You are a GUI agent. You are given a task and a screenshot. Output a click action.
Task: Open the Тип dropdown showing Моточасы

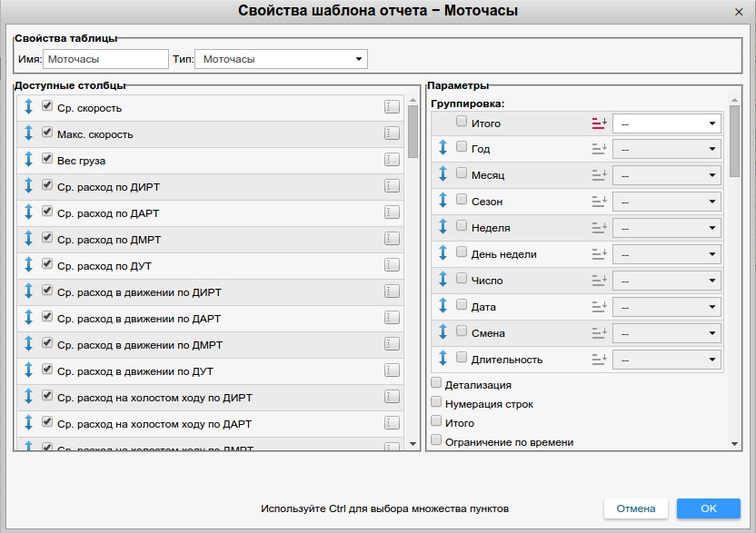pyautogui.click(x=281, y=60)
